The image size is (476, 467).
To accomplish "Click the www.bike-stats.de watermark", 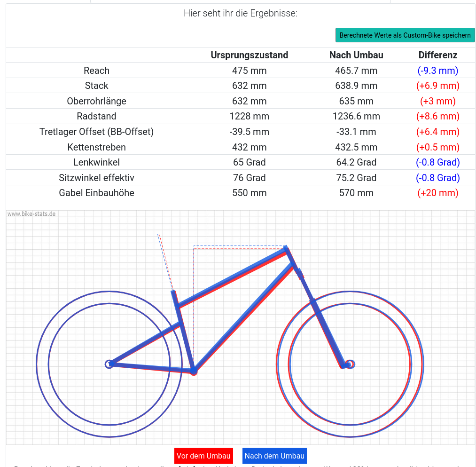I will pos(31,214).
